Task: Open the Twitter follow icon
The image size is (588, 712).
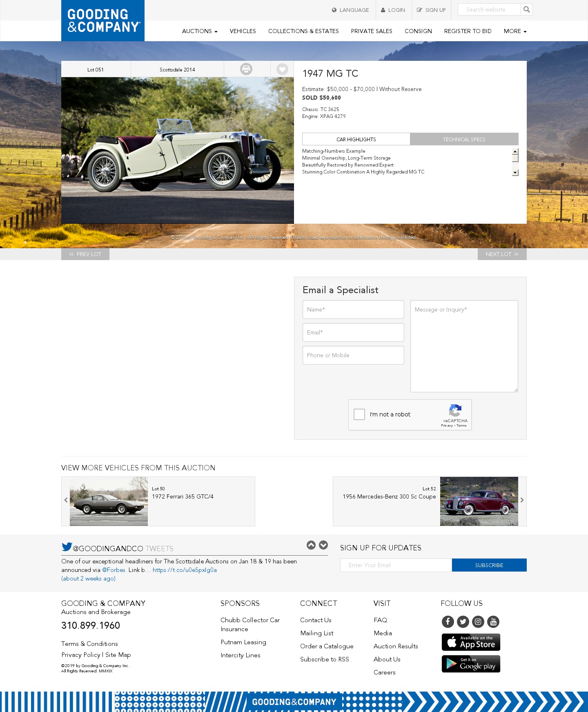Action: pyautogui.click(x=463, y=622)
